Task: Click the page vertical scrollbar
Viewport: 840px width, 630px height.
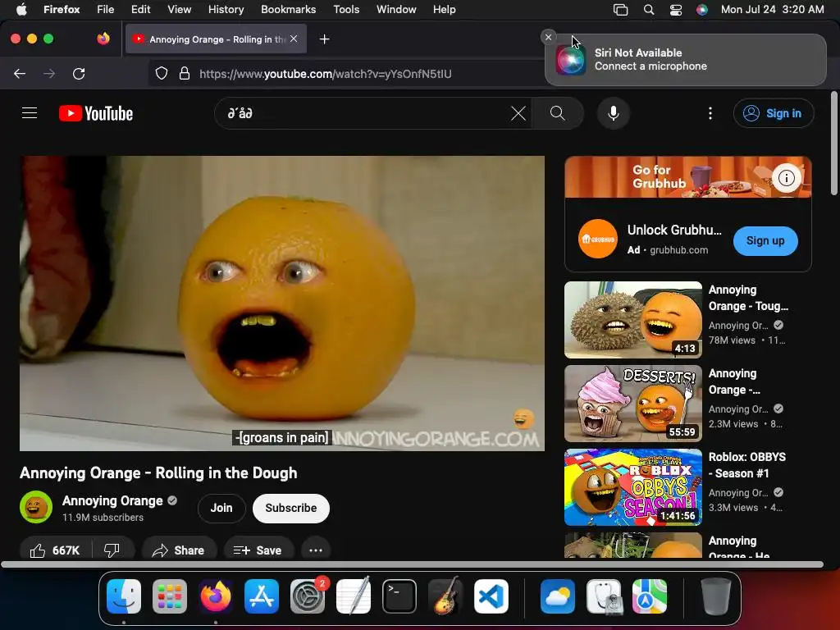Action: pos(834,144)
